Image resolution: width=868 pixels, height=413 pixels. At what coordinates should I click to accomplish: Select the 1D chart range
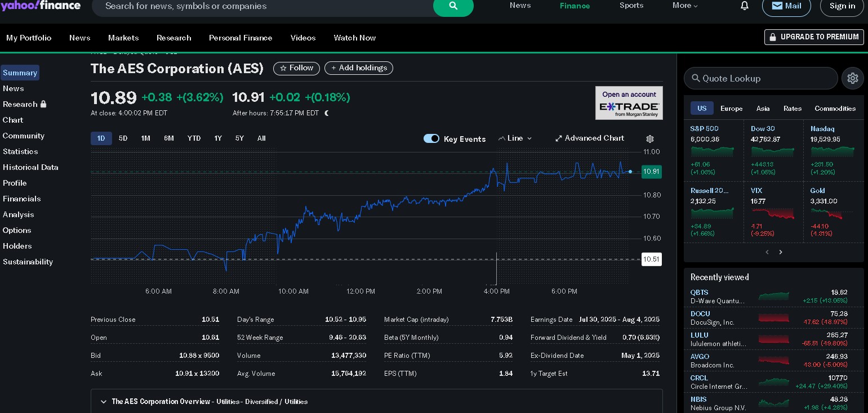click(x=101, y=138)
